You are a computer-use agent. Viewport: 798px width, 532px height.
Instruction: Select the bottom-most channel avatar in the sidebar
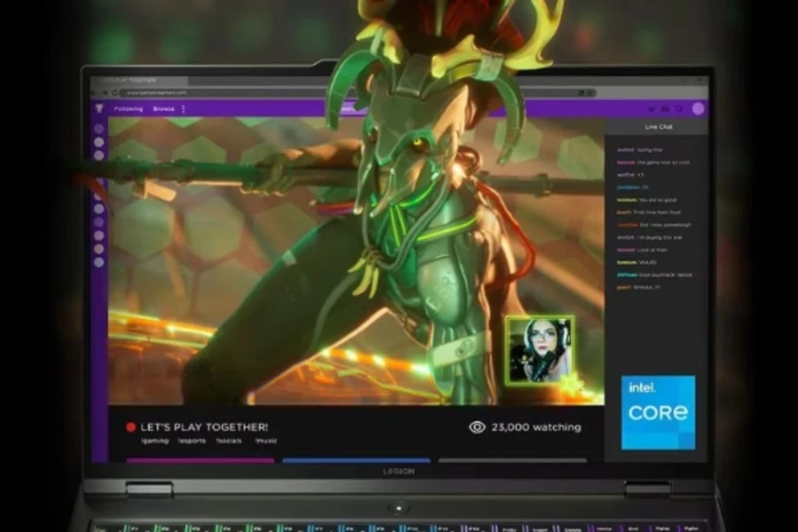point(99,262)
